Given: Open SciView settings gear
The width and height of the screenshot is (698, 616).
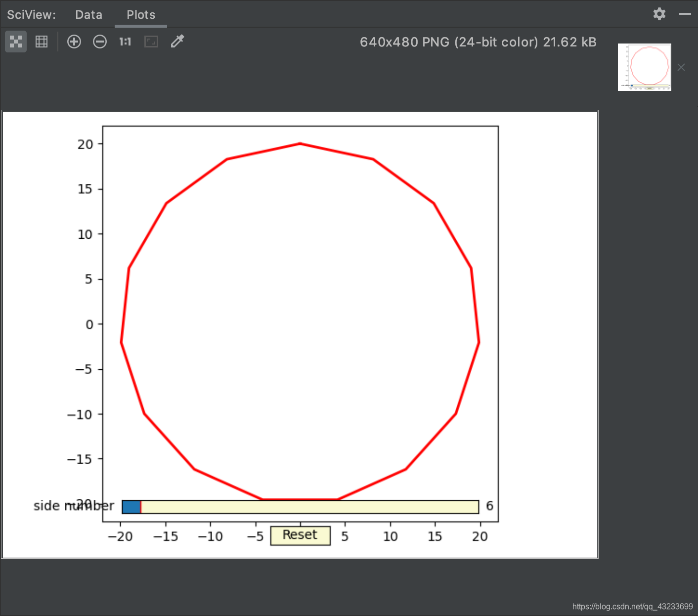Looking at the screenshot, I should [x=659, y=14].
